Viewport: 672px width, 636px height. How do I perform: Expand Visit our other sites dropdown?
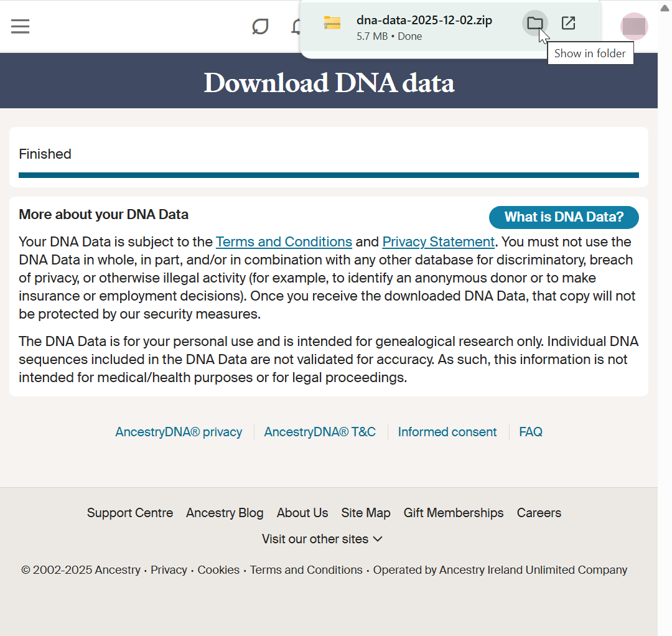322,539
